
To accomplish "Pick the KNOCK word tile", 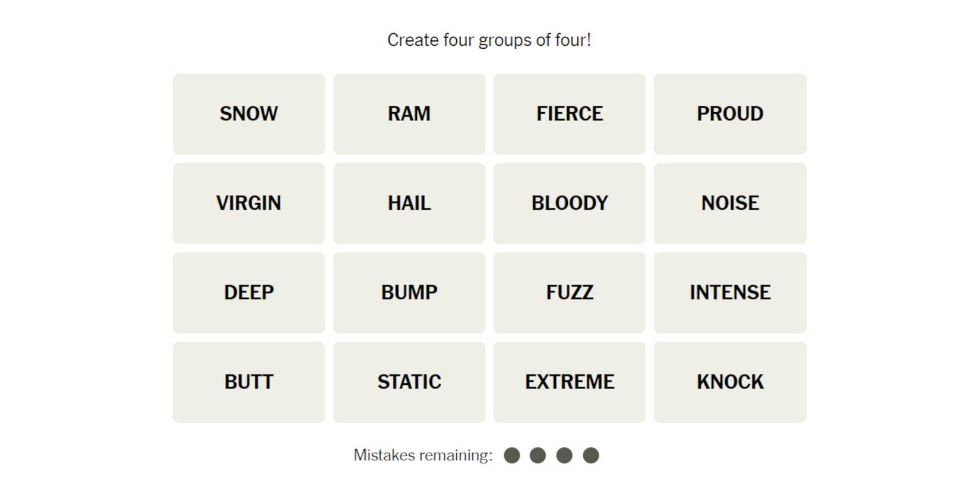I will (x=730, y=382).
